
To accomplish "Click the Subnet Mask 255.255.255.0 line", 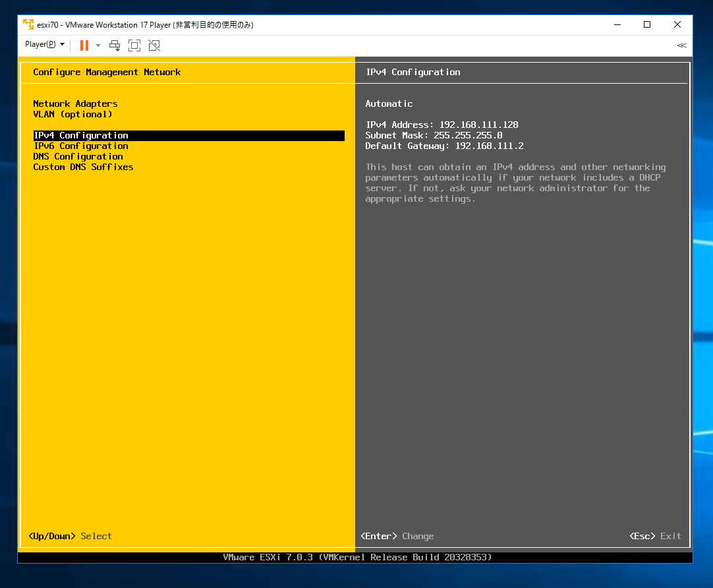I will point(434,135).
